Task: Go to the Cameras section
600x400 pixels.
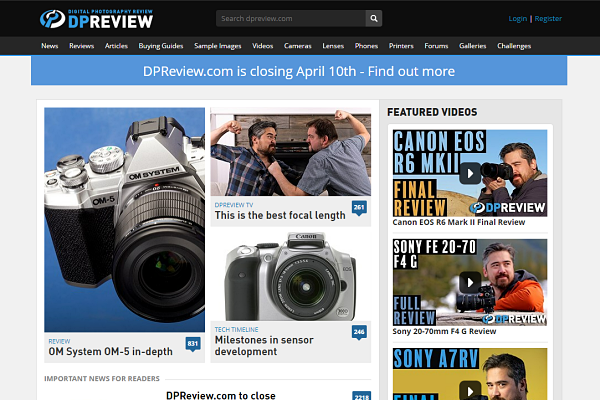Action: click(x=297, y=46)
